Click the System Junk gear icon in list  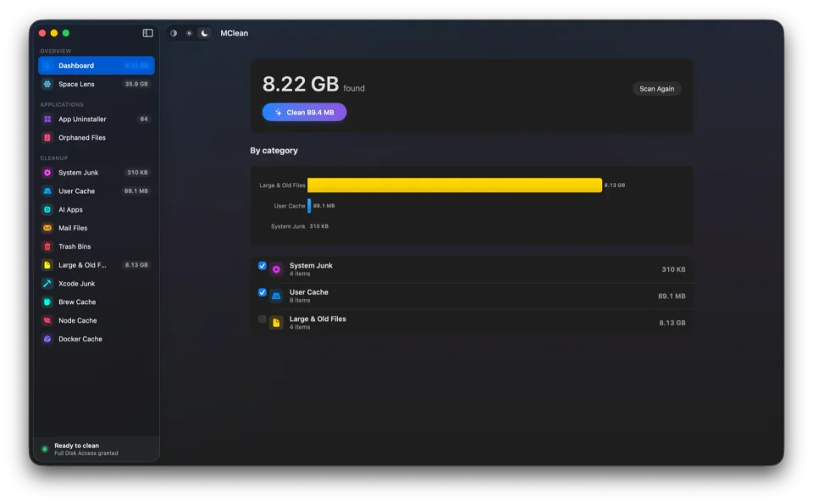click(276, 269)
